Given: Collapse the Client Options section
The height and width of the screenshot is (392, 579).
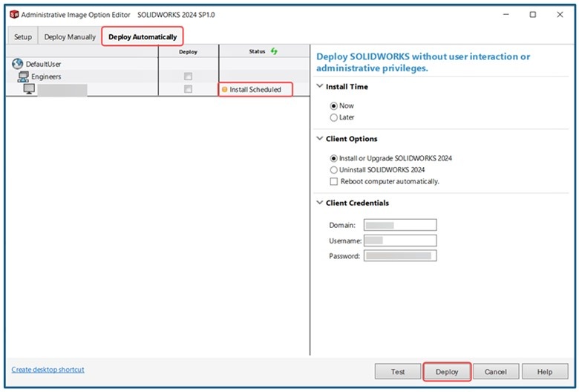Looking at the screenshot, I should 320,139.
